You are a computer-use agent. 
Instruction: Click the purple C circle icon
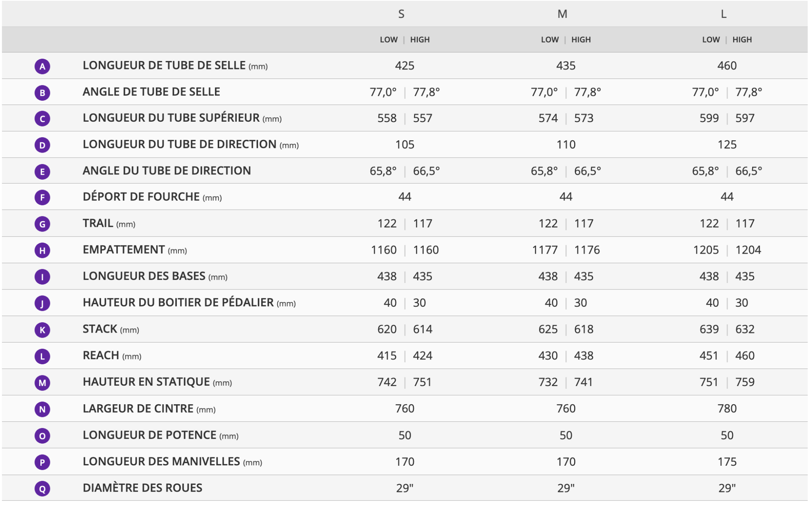pyautogui.click(x=42, y=119)
